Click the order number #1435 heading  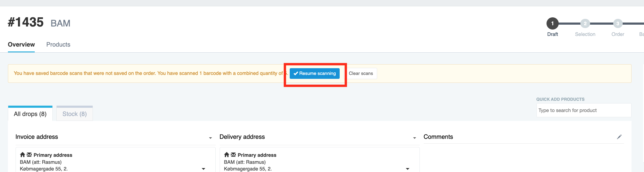pos(26,22)
